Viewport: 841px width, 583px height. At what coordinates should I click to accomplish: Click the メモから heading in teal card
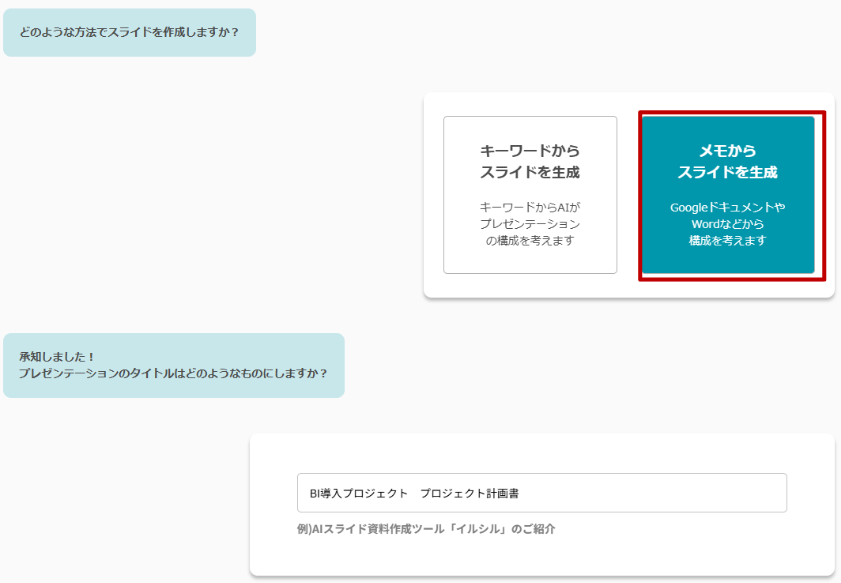point(727,150)
